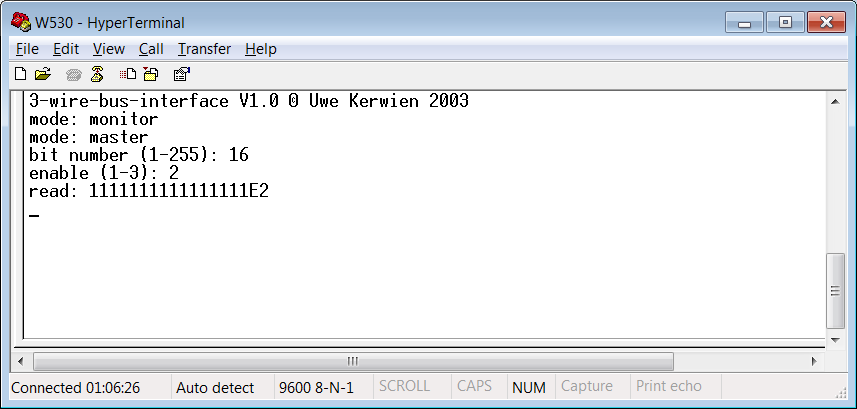The width and height of the screenshot is (857, 409).
Task: Open the File menu
Action: (x=27, y=49)
